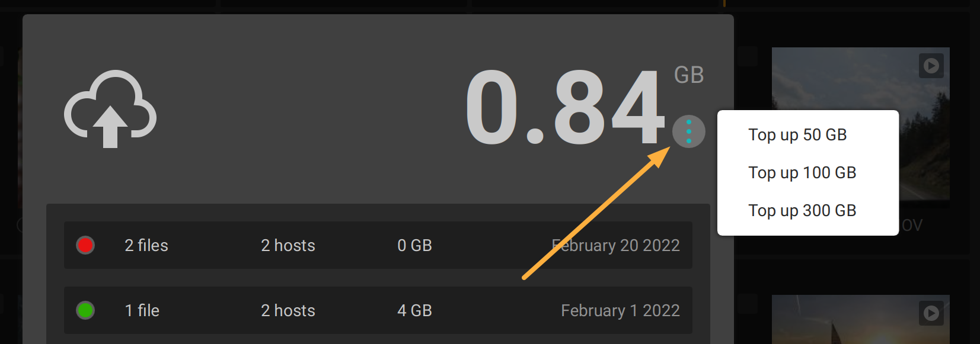Click the red status dot
Viewport: 980px width, 344px height.
[85, 245]
